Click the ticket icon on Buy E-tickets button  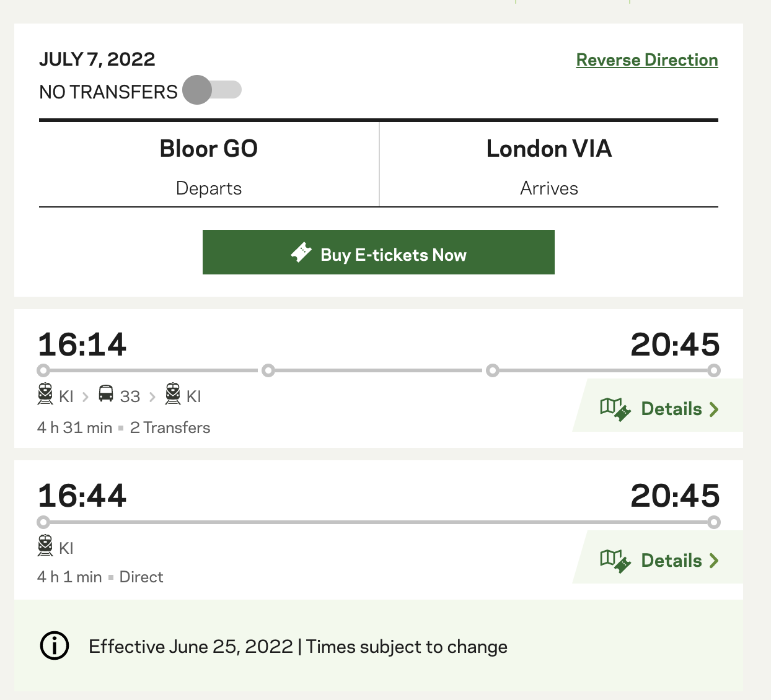click(x=301, y=253)
